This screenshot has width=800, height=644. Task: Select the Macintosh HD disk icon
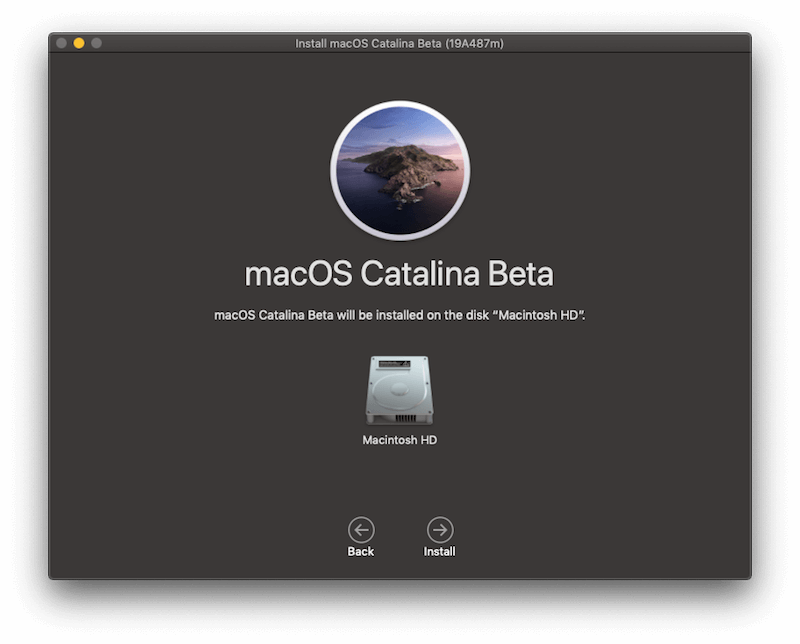(x=399, y=390)
